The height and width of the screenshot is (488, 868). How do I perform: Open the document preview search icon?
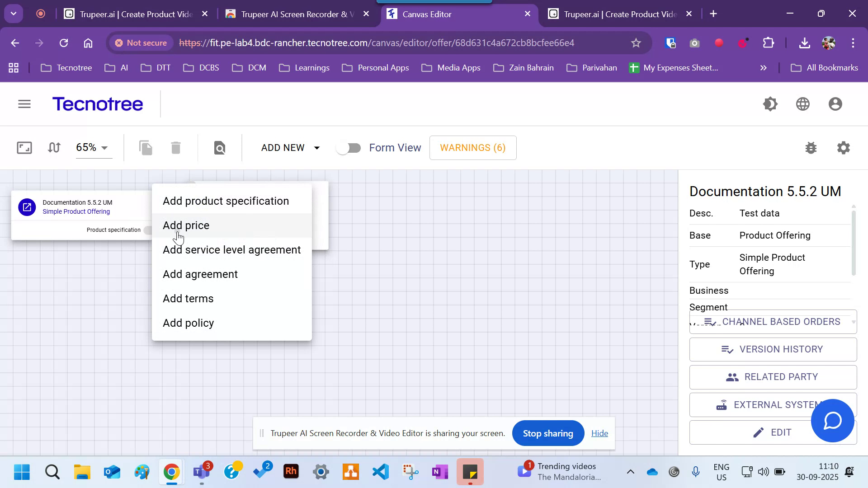click(x=220, y=148)
